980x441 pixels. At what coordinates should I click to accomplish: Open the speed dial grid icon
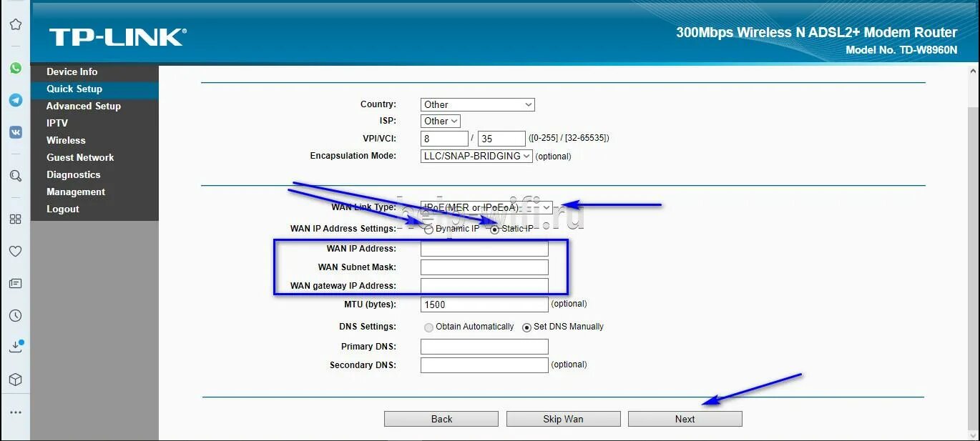[15, 219]
